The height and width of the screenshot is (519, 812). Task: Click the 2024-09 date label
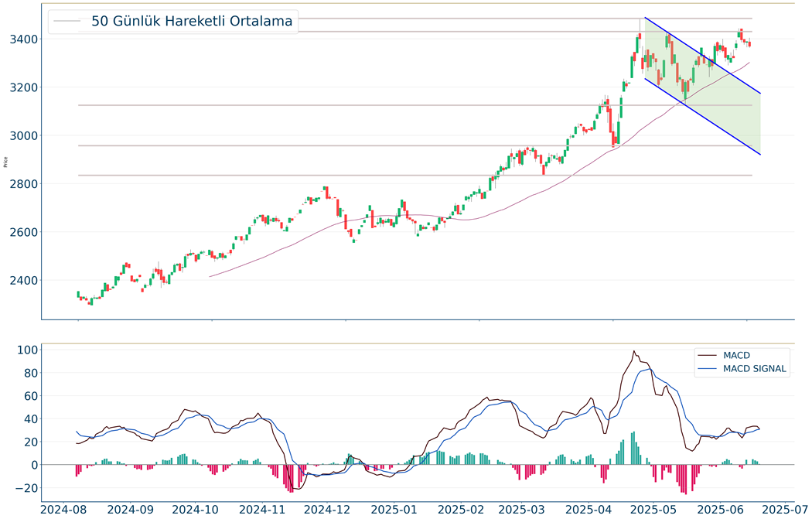[x=131, y=509]
